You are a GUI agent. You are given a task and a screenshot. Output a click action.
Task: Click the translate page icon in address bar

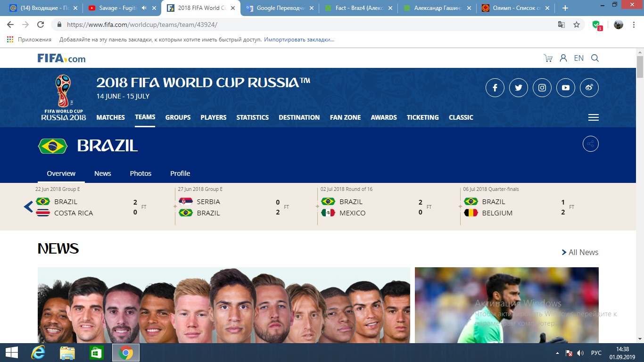tap(561, 25)
